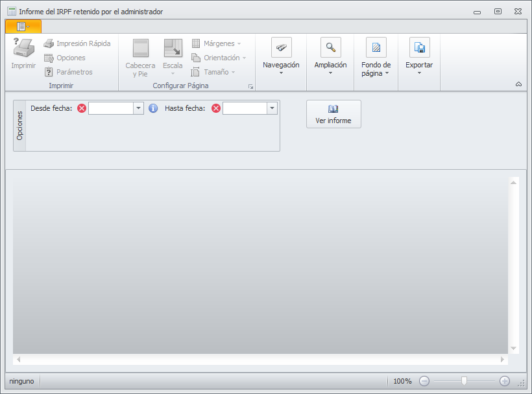The image size is (532, 394).
Task: Open the Exportar save icon menu
Action: (419, 47)
